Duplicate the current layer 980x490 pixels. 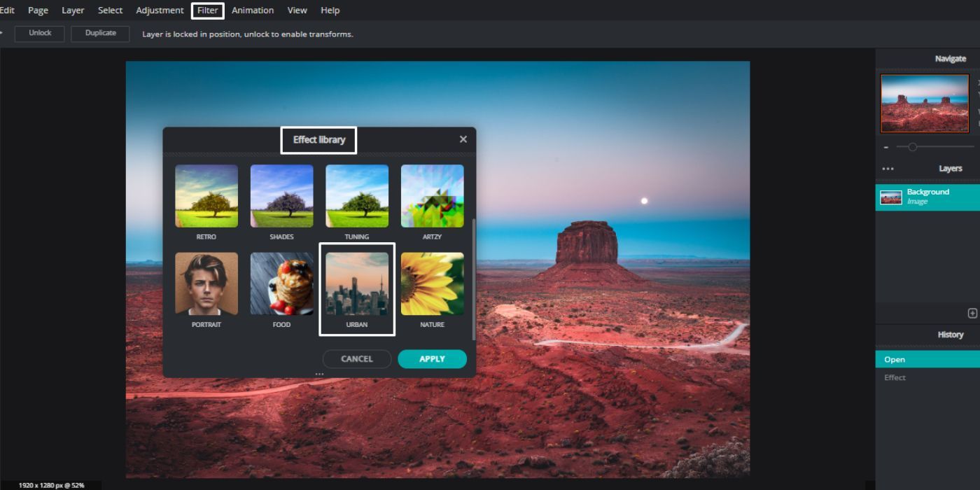click(100, 33)
